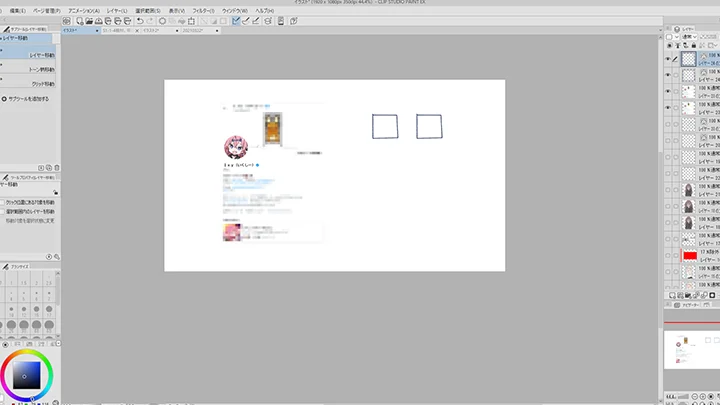Open the 編集(E) menu
The width and height of the screenshot is (720, 405).
[18, 11]
